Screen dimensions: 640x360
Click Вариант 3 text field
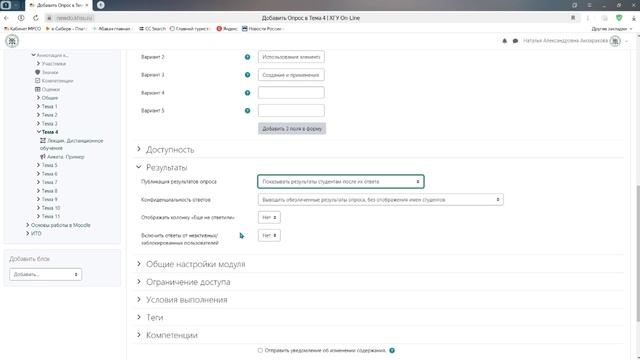coord(291,75)
